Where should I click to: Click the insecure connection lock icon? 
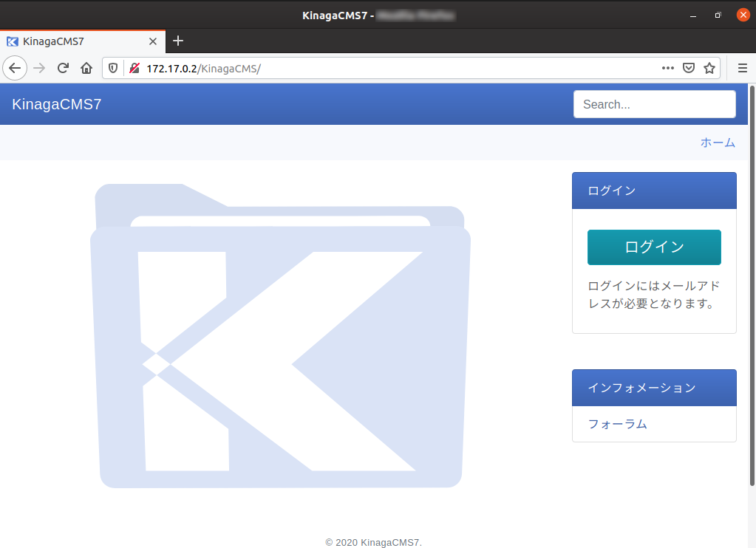point(134,68)
